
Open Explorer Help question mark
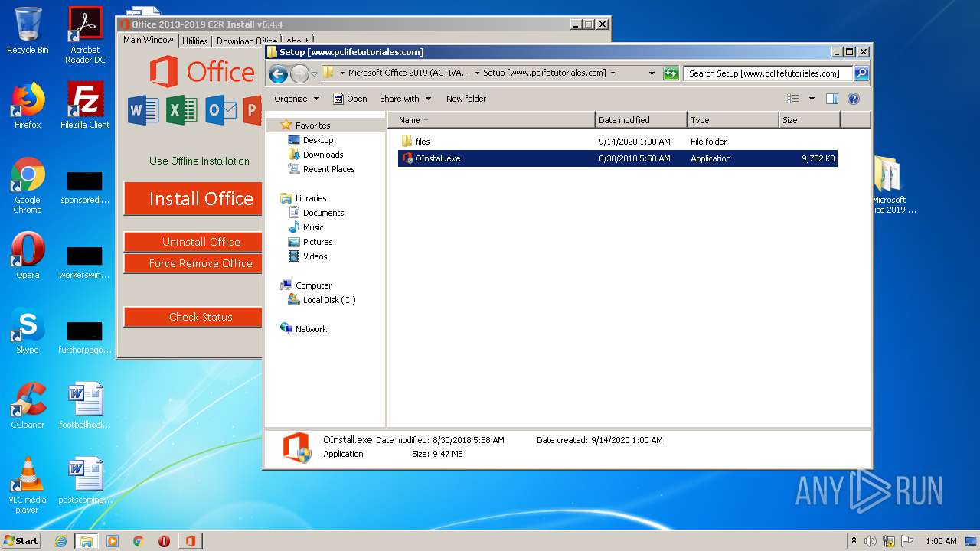point(854,99)
